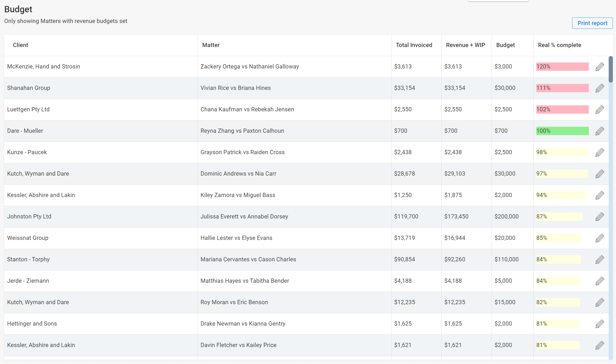Print the budget report
Viewport: 616px width, 364px height.
(x=592, y=23)
